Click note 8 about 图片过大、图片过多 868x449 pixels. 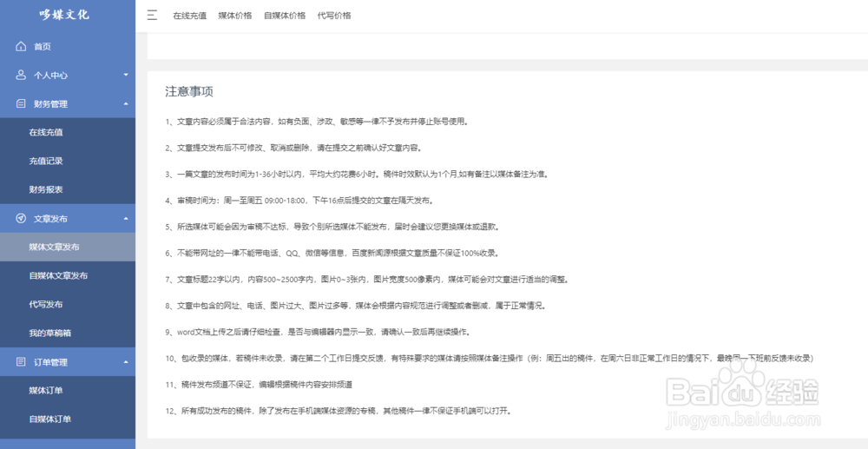tap(356, 306)
